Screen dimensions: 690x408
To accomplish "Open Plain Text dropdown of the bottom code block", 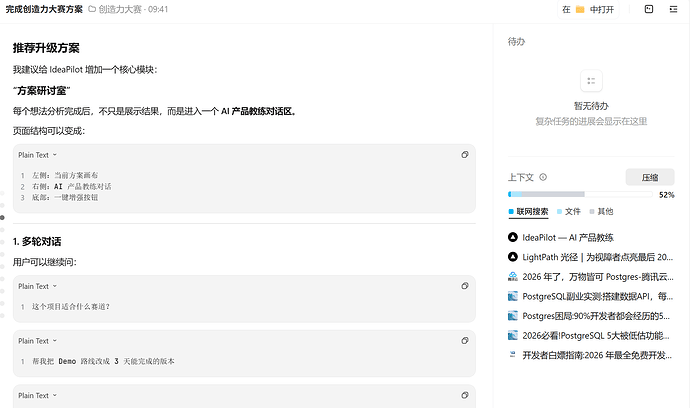I will (x=37, y=395).
